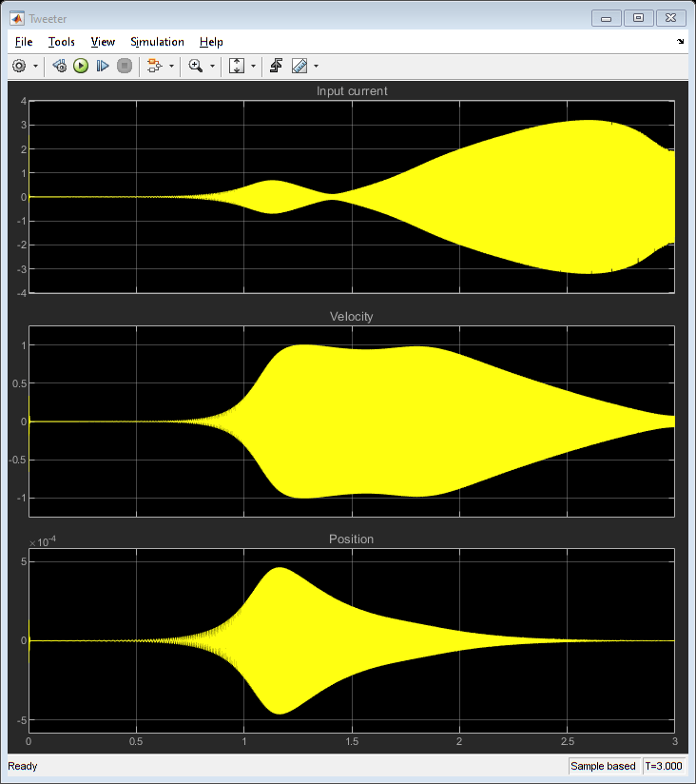Maximize the Tweeter scope window
Viewport: 696px width, 784px height.
(638, 18)
